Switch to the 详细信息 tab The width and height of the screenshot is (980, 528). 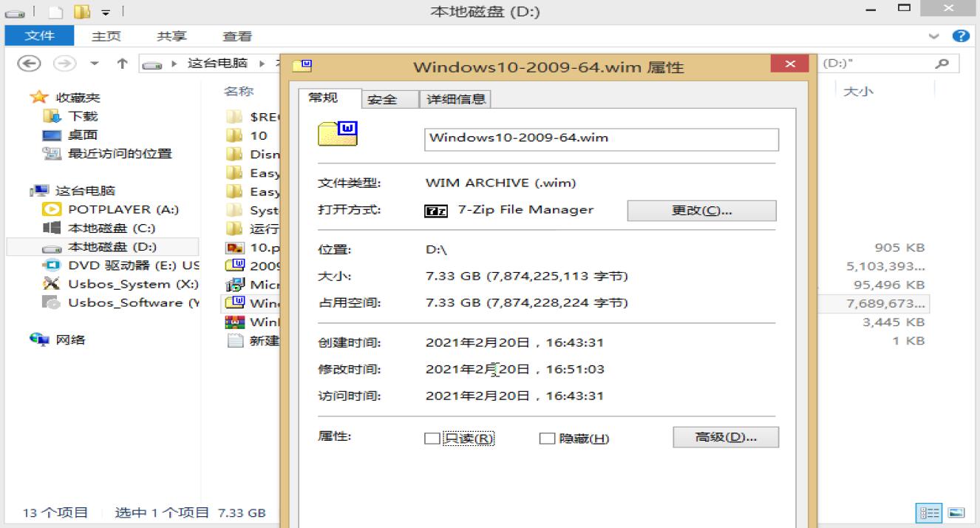[456, 99]
